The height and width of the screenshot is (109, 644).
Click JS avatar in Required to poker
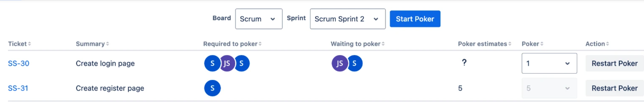point(227,63)
